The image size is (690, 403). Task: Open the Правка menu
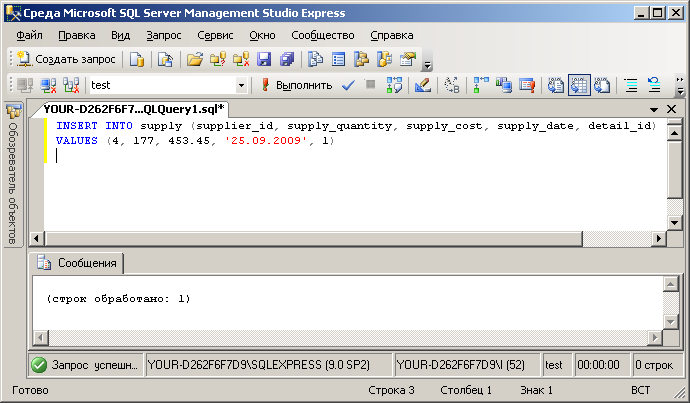click(x=77, y=35)
